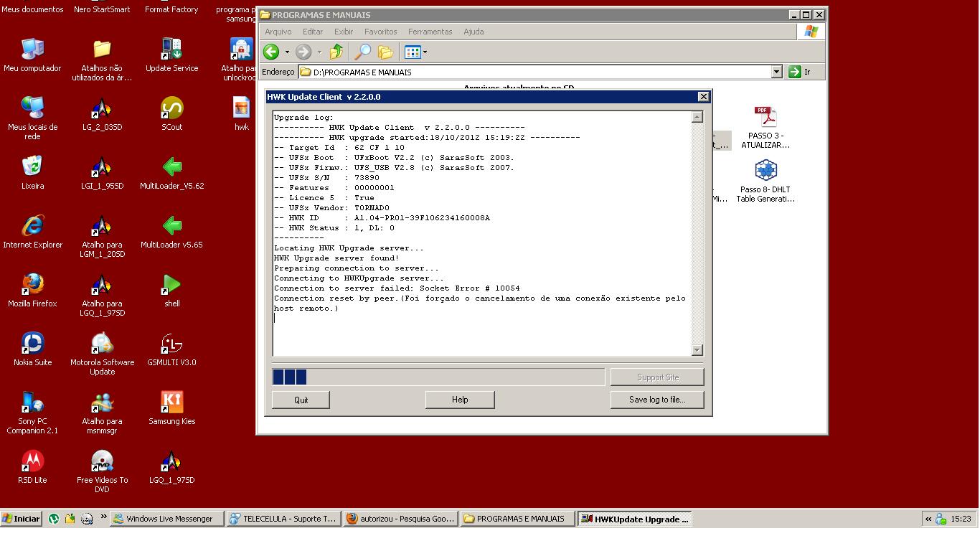This screenshot has height=551, width=980.
Task: Click Save log to file button
Action: pyautogui.click(x=657, y=400)
